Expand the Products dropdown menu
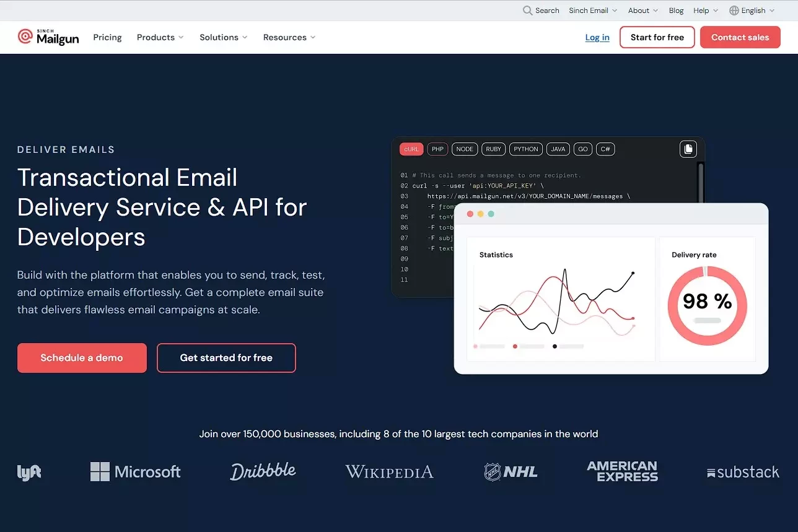 coord(160,37)
